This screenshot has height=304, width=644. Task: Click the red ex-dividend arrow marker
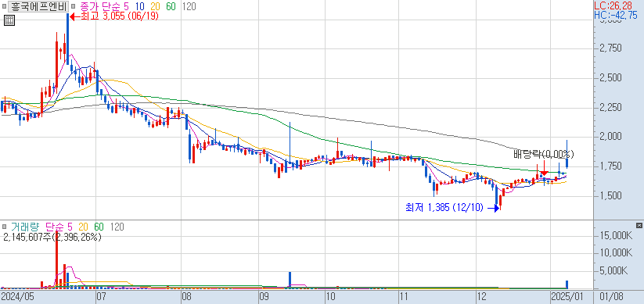(544, 169)
